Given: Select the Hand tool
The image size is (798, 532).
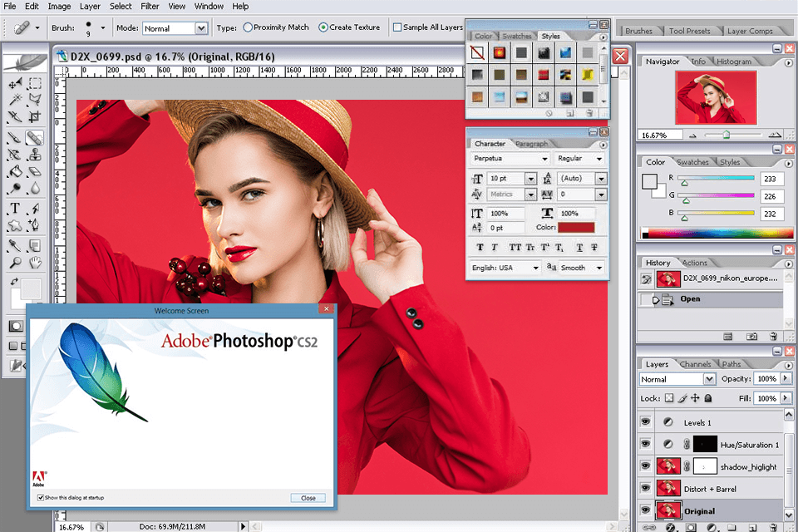Looking at the screenshot, I should [35, 263].
